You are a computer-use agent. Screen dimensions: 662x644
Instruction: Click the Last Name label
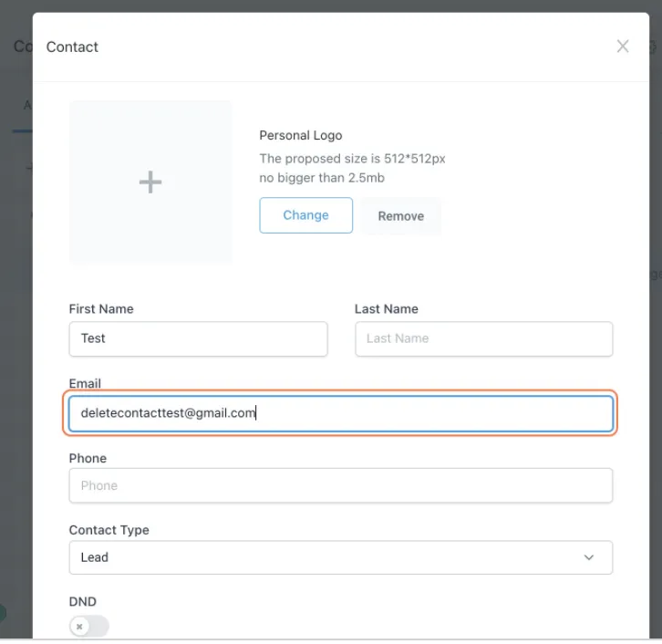[387, 309]
